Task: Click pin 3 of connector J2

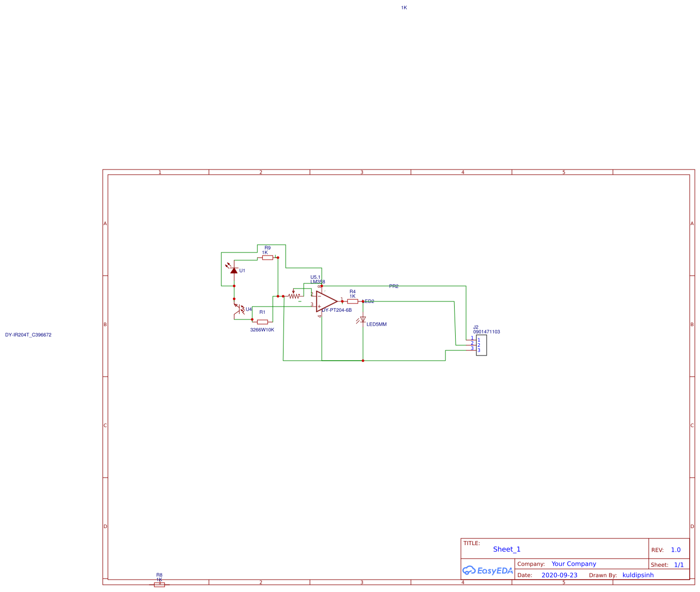Action: 472,350
